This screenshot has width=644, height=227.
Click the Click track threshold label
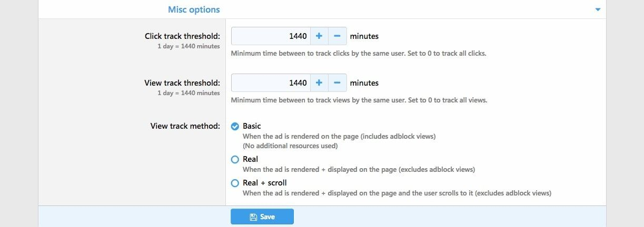pos(182,36)
